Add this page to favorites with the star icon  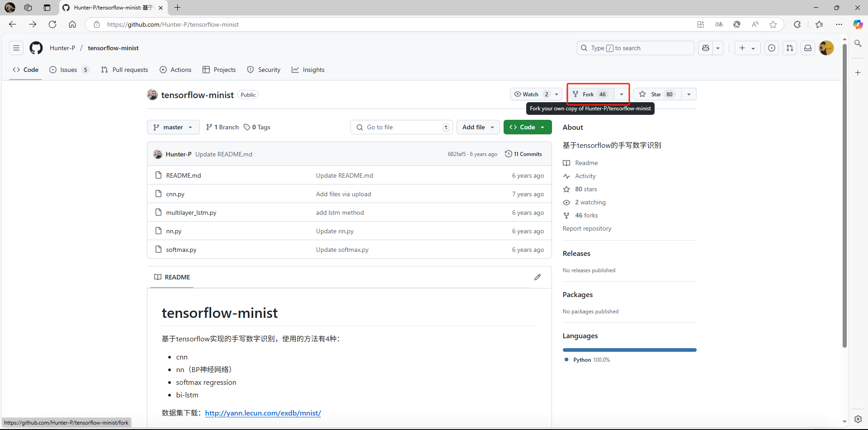click(x=773, y=24)
